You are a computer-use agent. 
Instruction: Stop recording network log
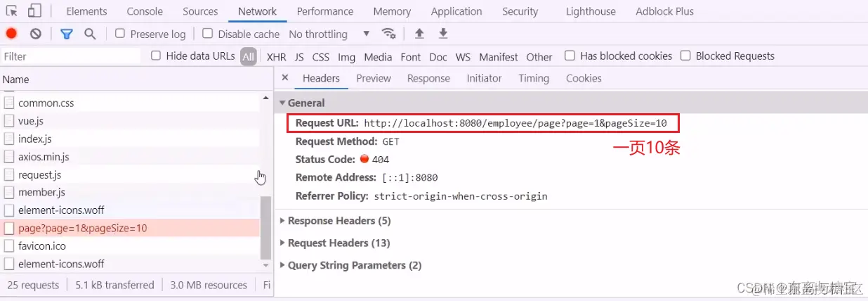(x=11, y=34)
